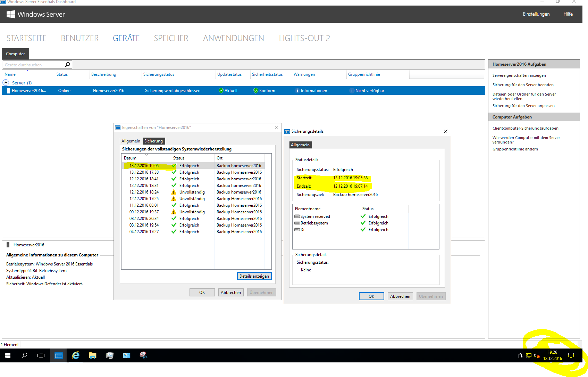Open File Explorer from taskbar
This screenshot has height=377, width=588.
92,355
